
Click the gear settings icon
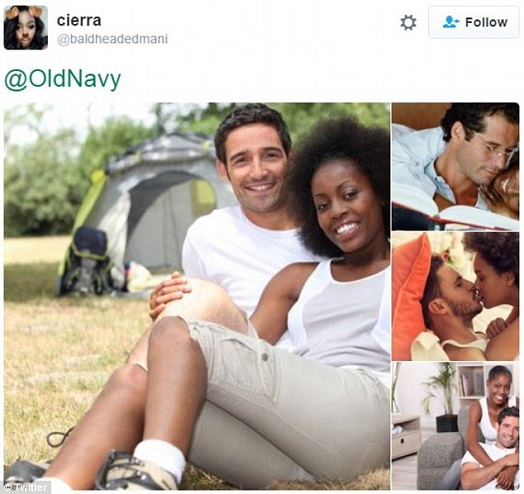(x=408, y=23)
